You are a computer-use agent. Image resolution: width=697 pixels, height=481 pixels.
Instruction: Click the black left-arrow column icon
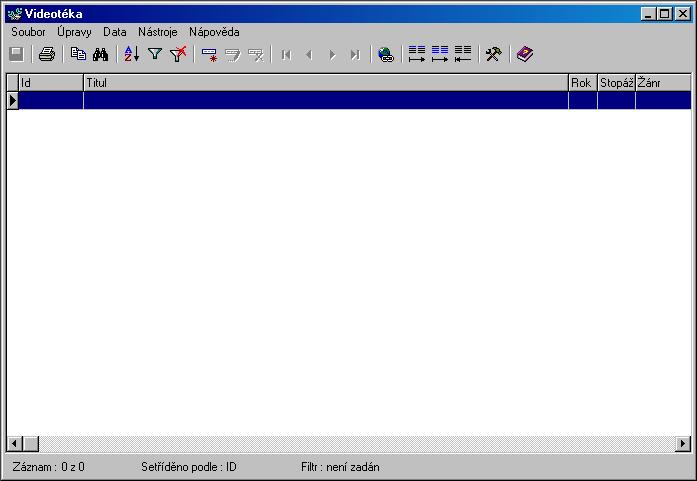(463, 54)
